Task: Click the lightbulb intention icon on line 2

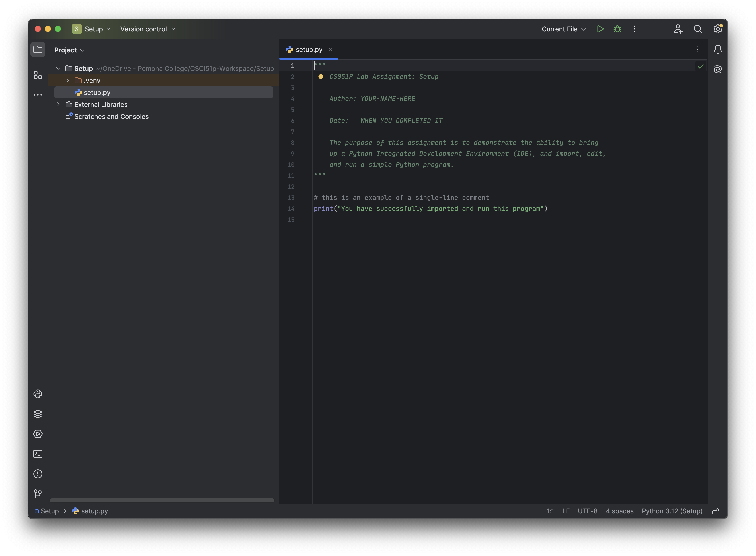Action: (321, 78)
